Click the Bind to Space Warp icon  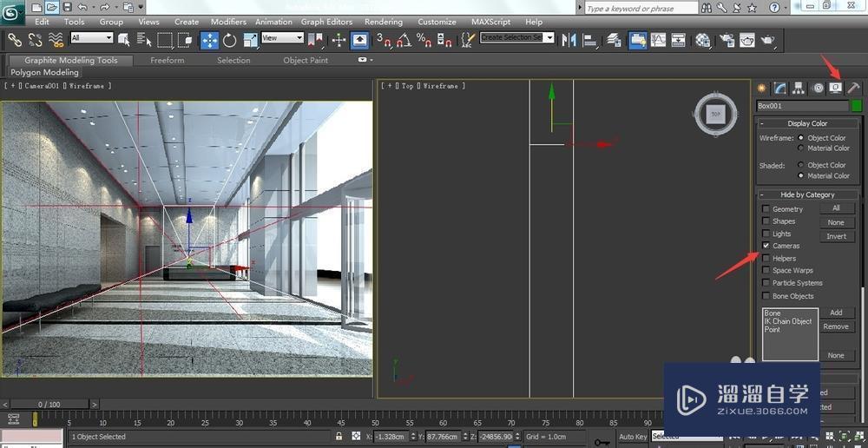tap(56, 39)
